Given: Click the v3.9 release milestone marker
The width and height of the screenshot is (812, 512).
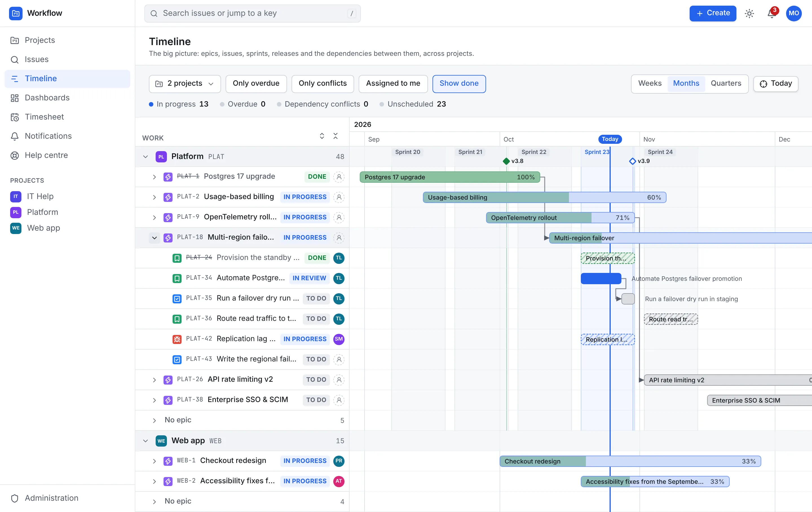Looking at the screenshot, I should (632, 161).
